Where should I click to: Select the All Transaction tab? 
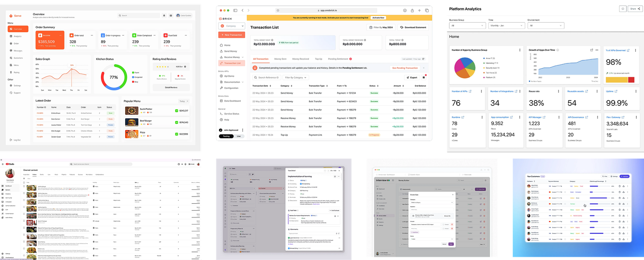click(x=261, y=59)
